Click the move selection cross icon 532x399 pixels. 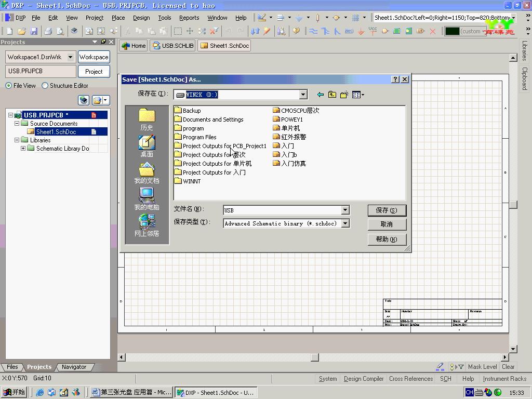click(x=190, y=31)
